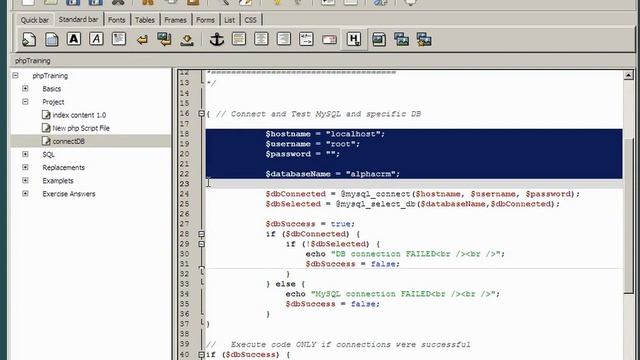Expand the Replacements folder
640x360 pixels.
point(25,167)
